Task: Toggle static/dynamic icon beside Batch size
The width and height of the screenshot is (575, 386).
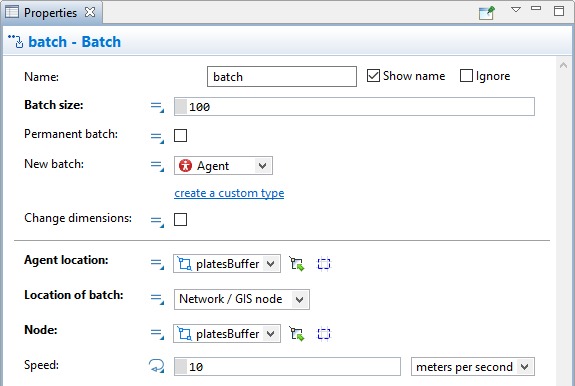Action: pyautogui.click(x=157, y=107)
